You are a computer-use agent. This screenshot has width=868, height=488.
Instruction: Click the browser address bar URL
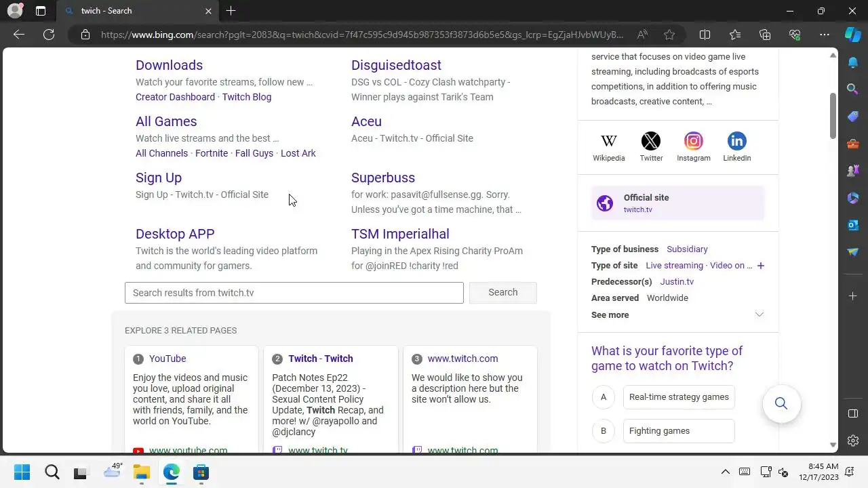(x=362, y=35)
